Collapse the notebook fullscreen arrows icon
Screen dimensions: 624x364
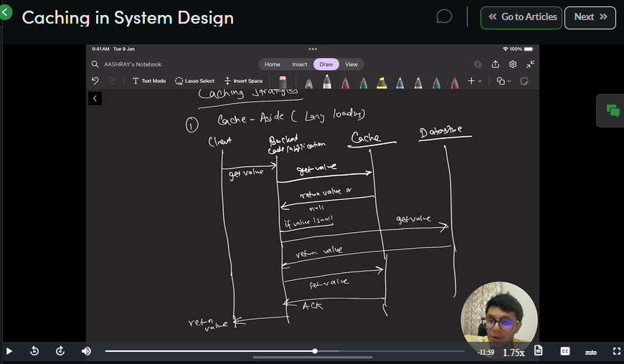click(x=530, y=64)
